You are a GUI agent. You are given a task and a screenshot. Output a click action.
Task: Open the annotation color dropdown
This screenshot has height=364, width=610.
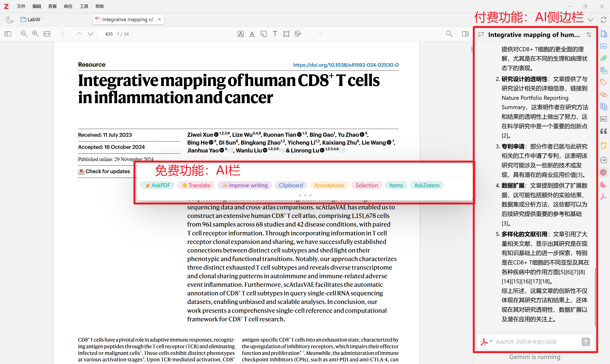tap(320, 34)
